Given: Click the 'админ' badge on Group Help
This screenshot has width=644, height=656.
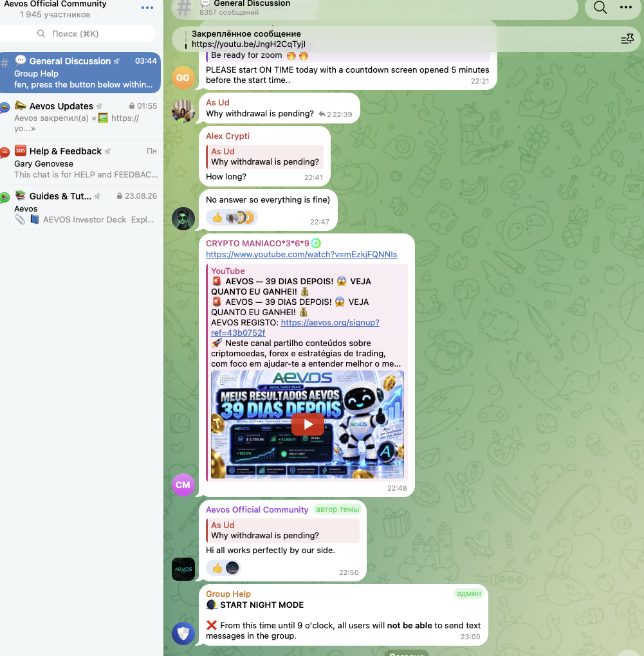Looking at the screenshot, I should click(468, 594).
